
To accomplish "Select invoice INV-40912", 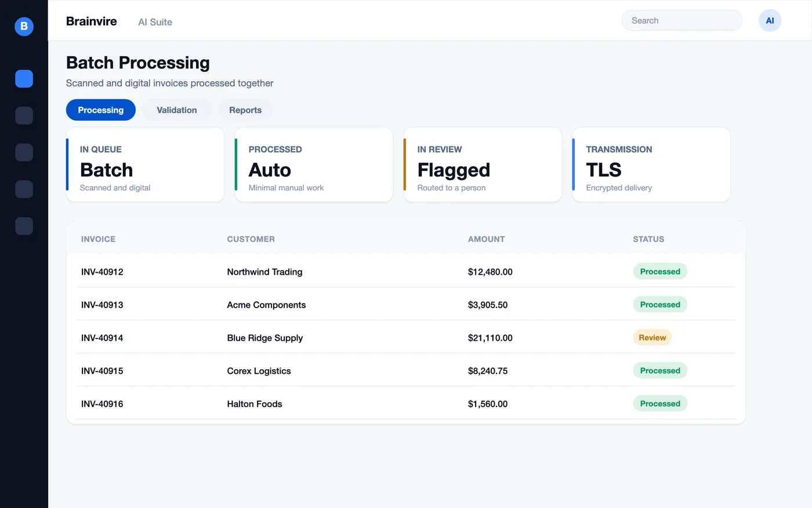I will tap(102, 272).
